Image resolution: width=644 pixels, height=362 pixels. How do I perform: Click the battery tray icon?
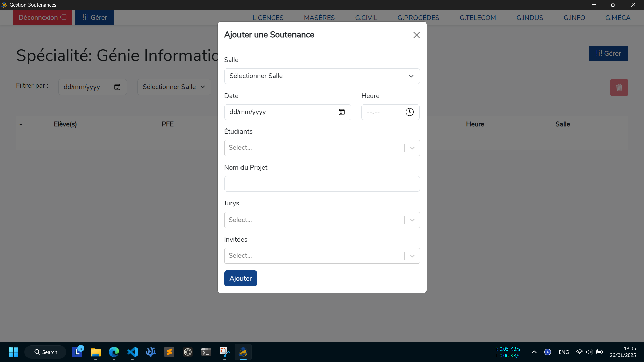point(600,352)
